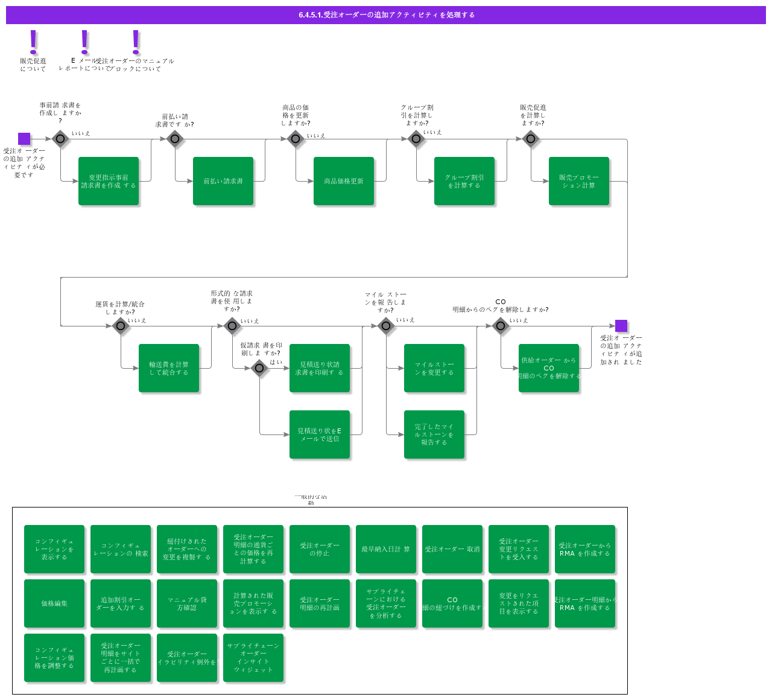Click the 仮請求書を印刷しますか gateway diamond

coord(259,367)
